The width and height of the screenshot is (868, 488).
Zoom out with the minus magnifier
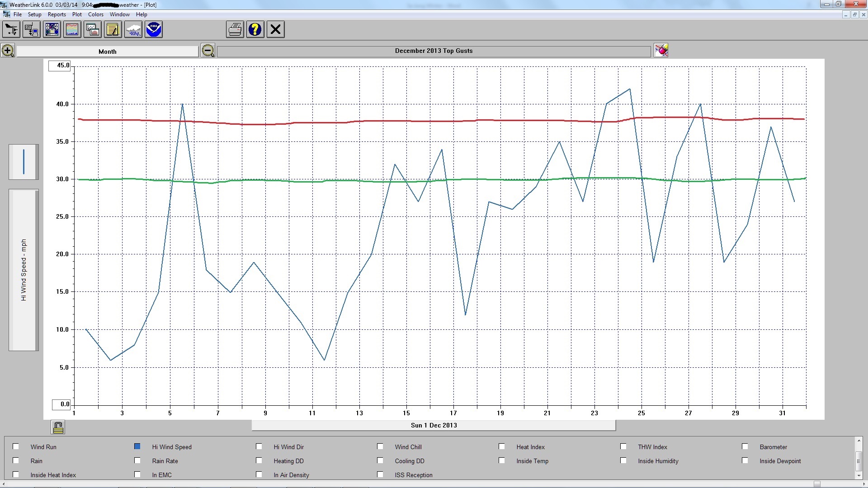point(208,51)
